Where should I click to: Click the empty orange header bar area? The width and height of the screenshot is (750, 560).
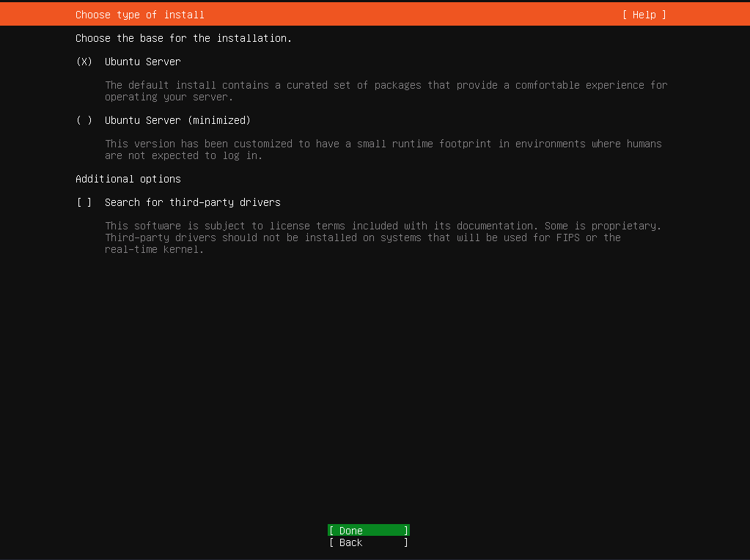click(x=411, y=15)
